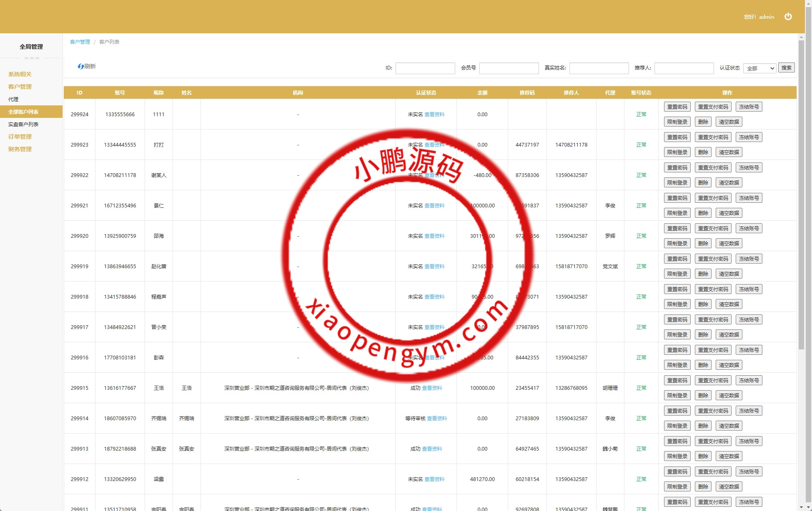Expand the 订单管理 sidebar section
The image size is (812, 511).
pos(20,137)
